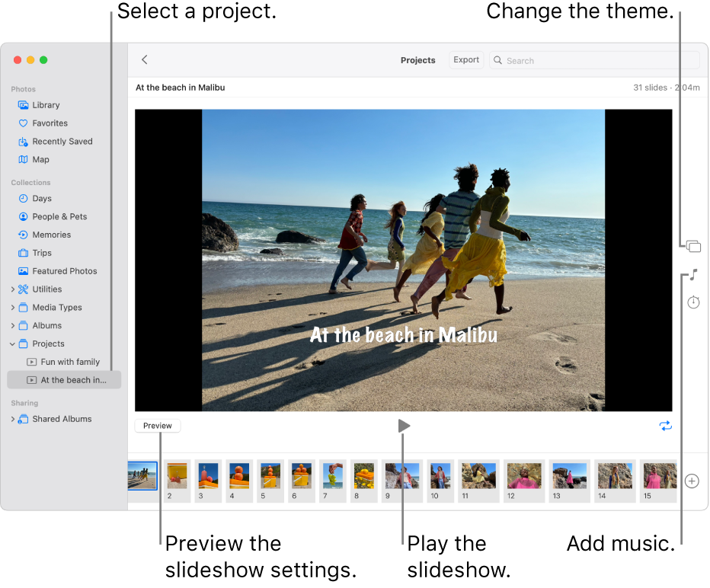Select slide thumbnail 6

click(302, 481)
